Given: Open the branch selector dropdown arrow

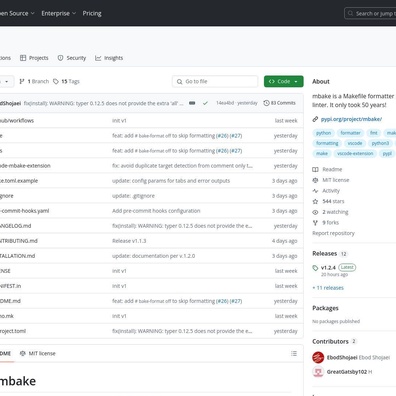Looking at the screenshot, I should click(7, 82).
